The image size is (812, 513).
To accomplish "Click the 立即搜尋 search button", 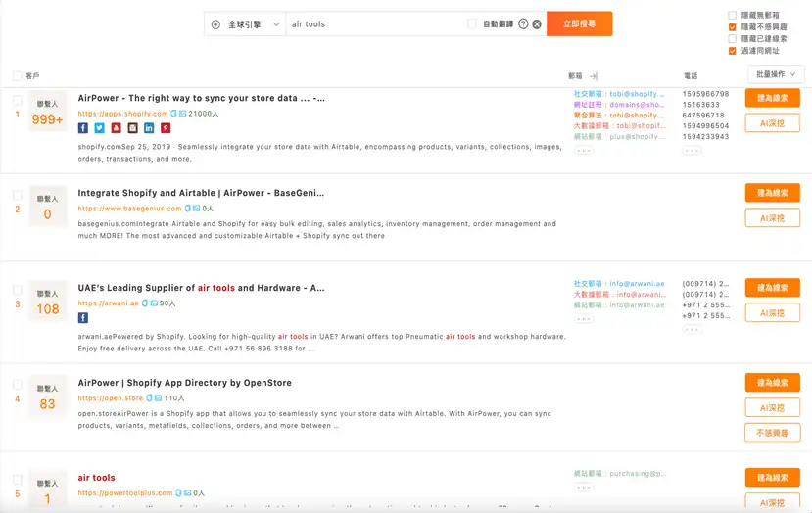I will [x=580, y=23].
